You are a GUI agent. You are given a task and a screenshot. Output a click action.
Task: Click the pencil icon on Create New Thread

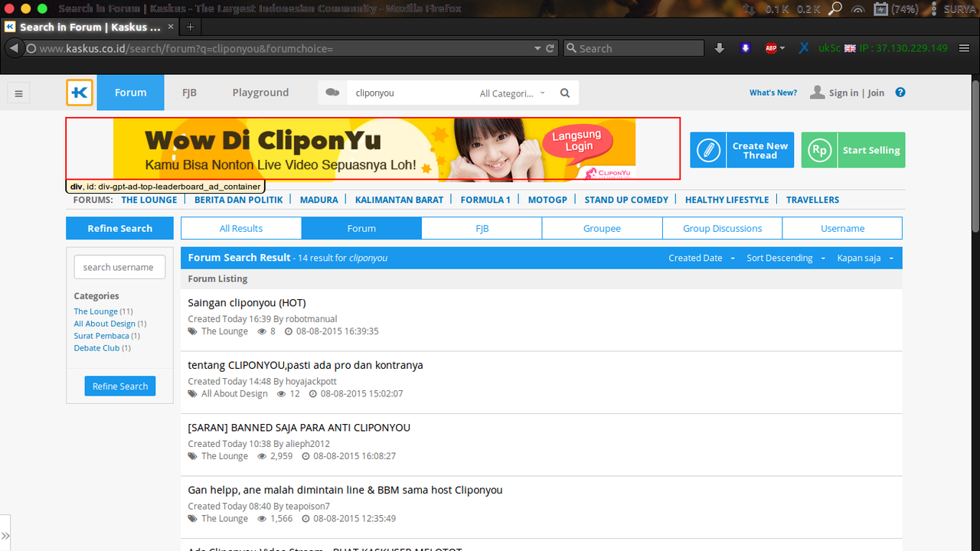pyautogui.click(x=709, y=150)
